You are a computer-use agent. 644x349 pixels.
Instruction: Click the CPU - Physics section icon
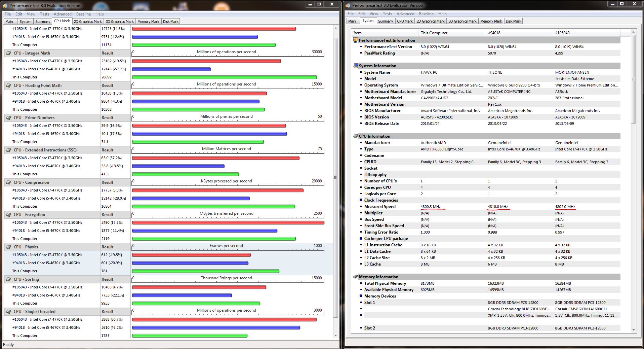(x=9, y=247)
